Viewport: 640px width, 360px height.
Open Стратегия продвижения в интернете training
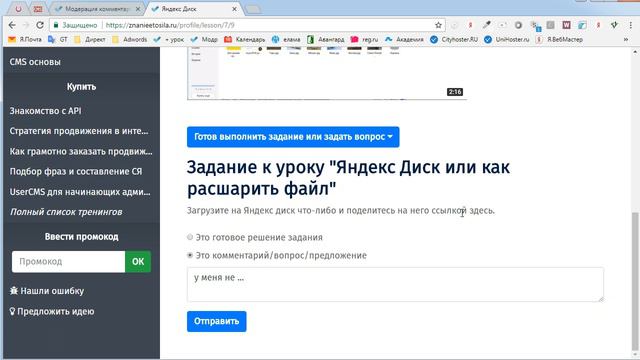click(79, 131)
